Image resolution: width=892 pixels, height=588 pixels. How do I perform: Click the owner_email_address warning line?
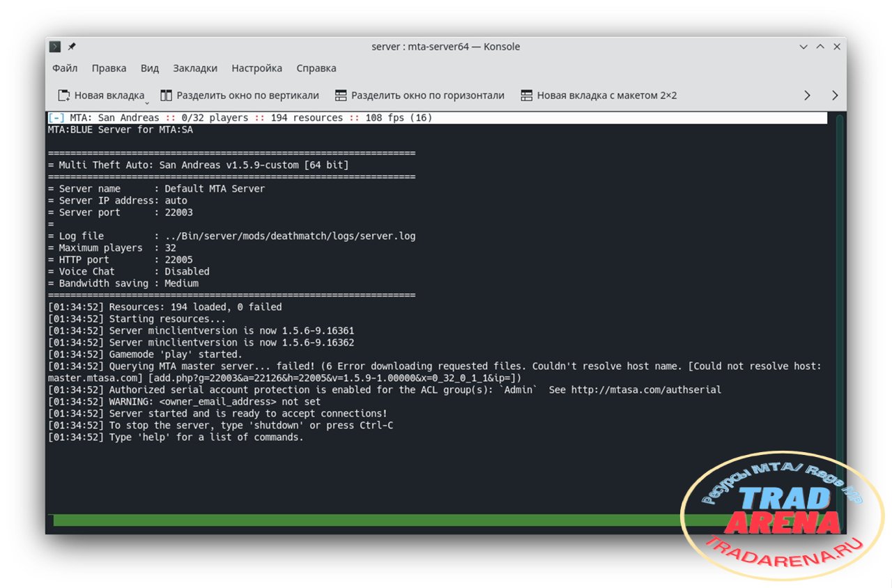(x=184, y=402)
